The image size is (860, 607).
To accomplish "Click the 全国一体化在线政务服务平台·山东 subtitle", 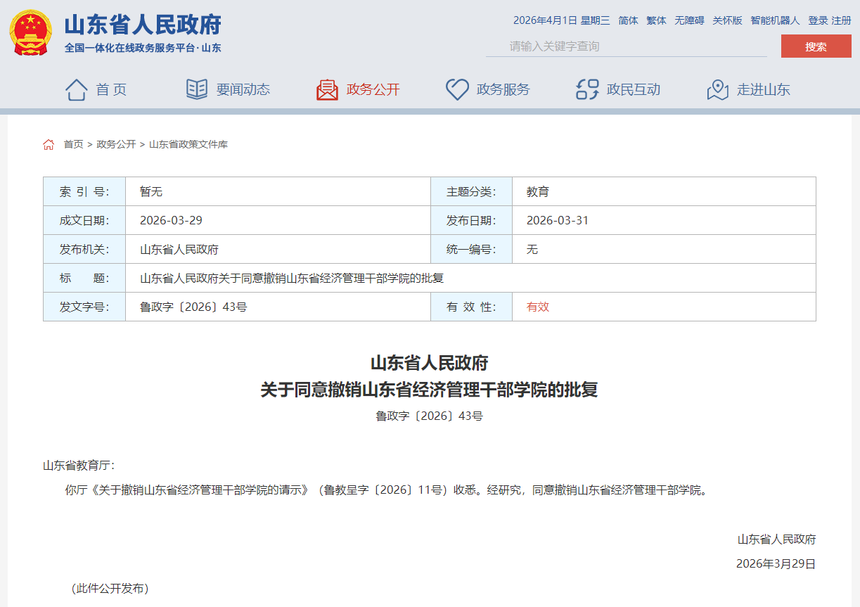I will point(143,48).
